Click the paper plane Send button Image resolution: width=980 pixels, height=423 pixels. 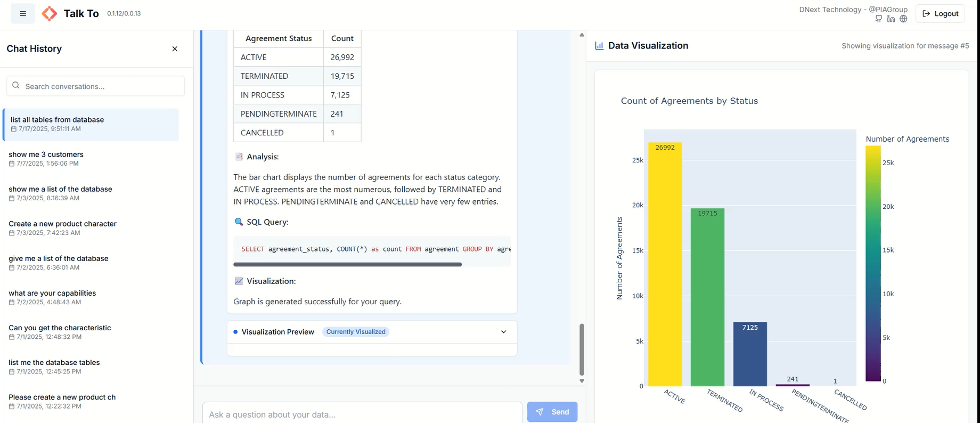pyautogui.click(x=552, y=412)
